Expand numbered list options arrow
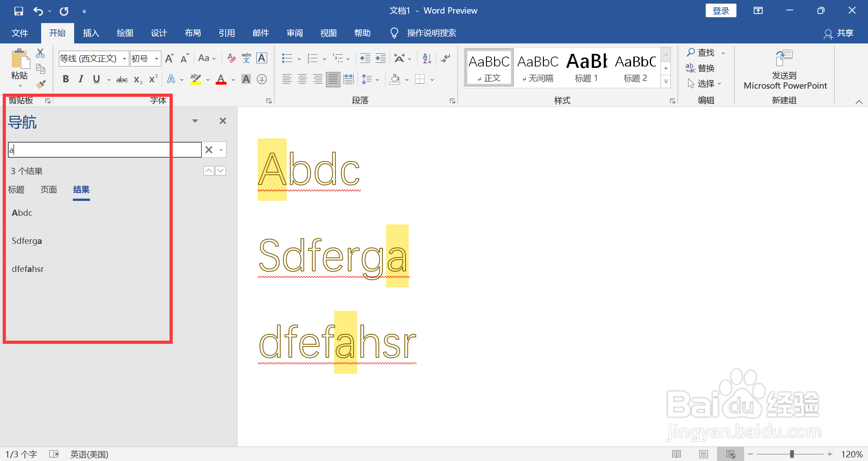This screenshot has width=868, height=461. pos(325,59)
